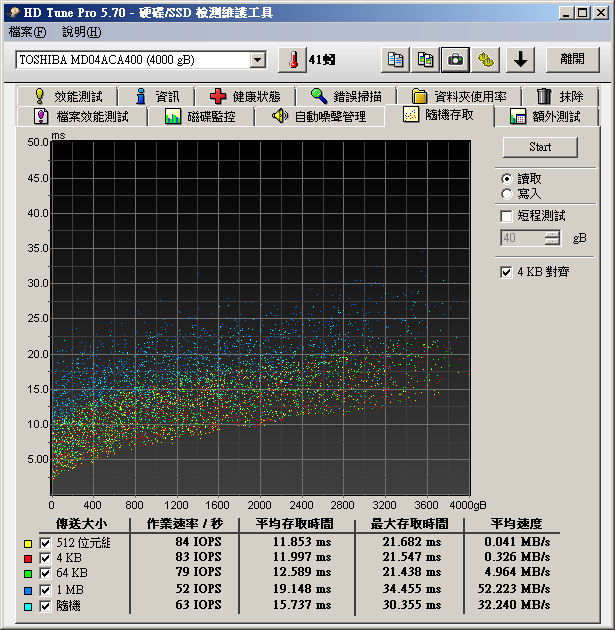Click the scatter icon on 隨機存取 tab
615x630 pixels.
click(411, 115)
